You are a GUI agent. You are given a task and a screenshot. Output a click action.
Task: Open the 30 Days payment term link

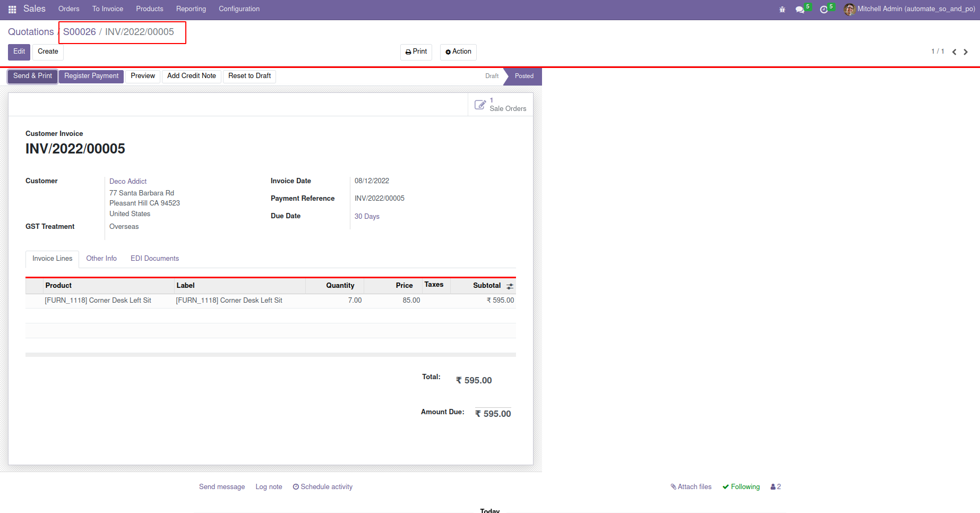pos(367,217)
